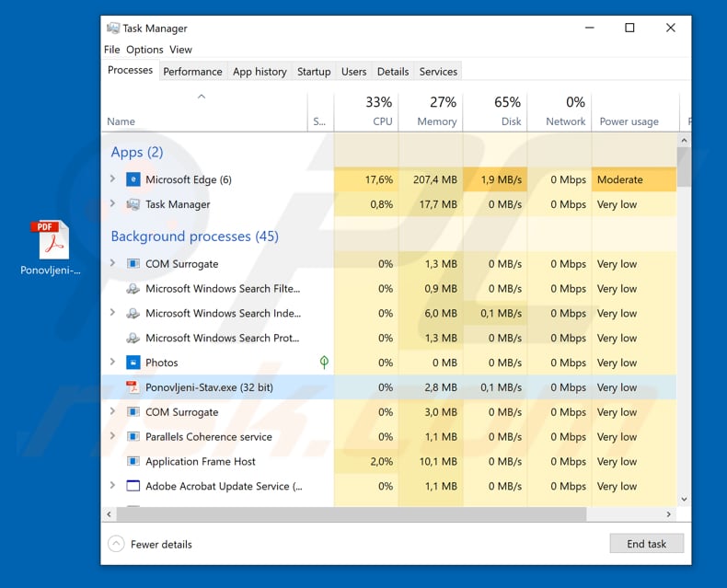
Task: Click the Microsoft Edge app icon
Action: pyautogui.click(x=133, y=179)
